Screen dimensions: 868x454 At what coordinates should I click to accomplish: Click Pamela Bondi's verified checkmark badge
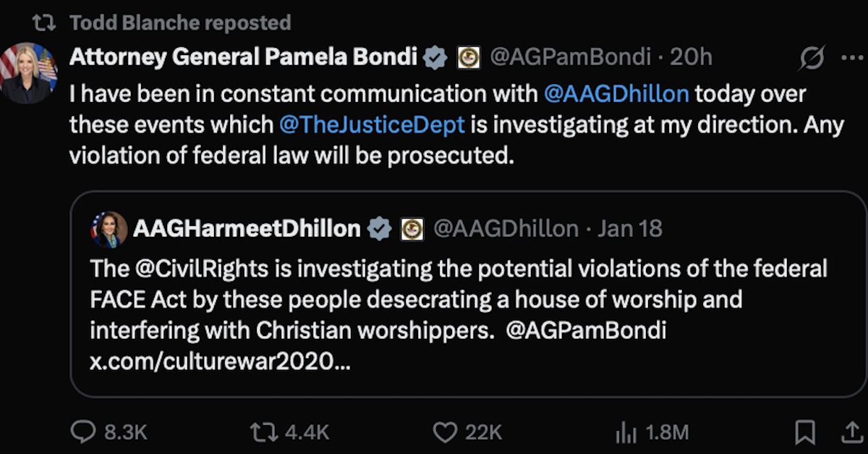pos(435,58)
